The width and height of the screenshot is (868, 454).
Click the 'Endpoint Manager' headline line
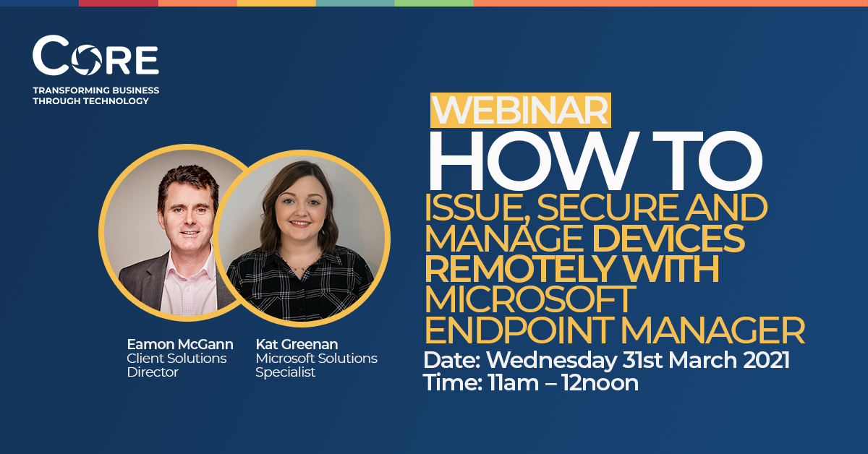coord(615,330)
